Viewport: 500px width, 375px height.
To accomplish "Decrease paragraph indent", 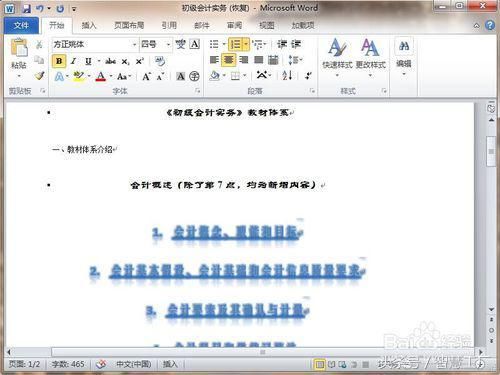I will click(282, 44).
